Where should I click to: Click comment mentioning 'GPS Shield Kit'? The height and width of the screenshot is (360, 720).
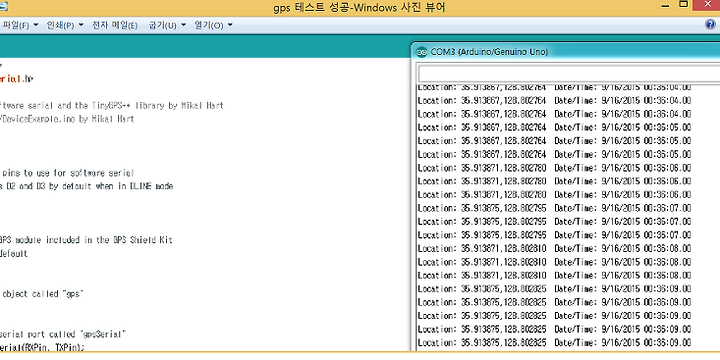86,240
